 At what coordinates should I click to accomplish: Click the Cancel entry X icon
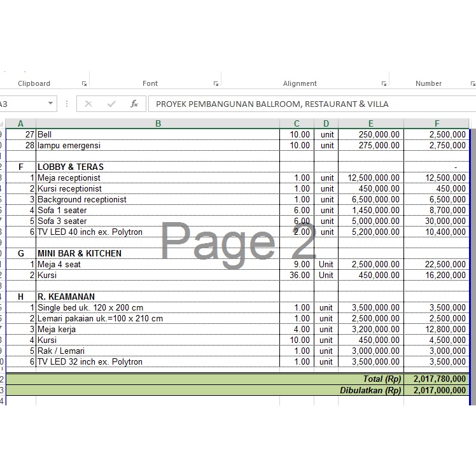click(x=88, y=104)
